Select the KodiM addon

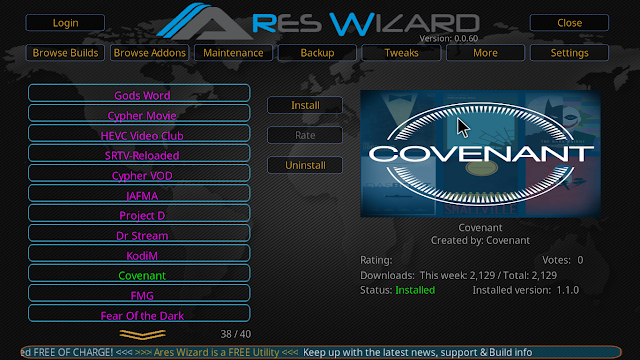click(x=139, y=253)
